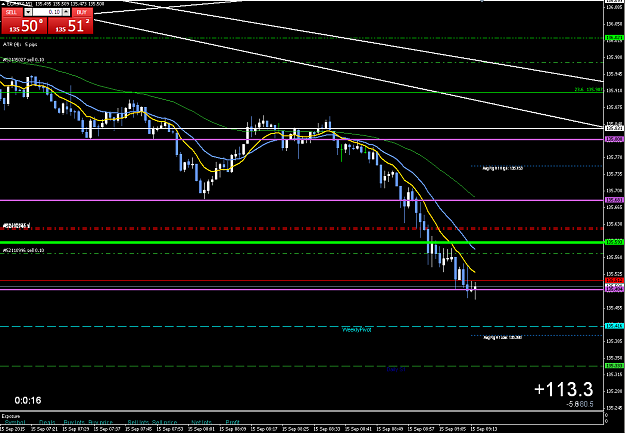Click the 15 Sep 09:13 time axis label
The width and height of the screenshot is (625, 434).
[x=483, y=430]
